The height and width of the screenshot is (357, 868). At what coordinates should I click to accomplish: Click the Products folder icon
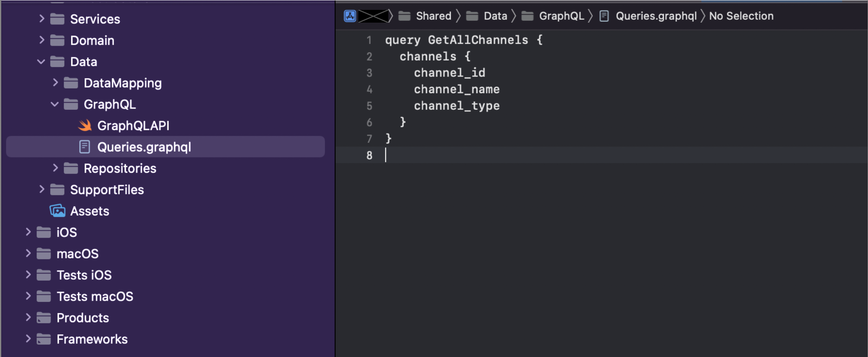tap(44, 318)
